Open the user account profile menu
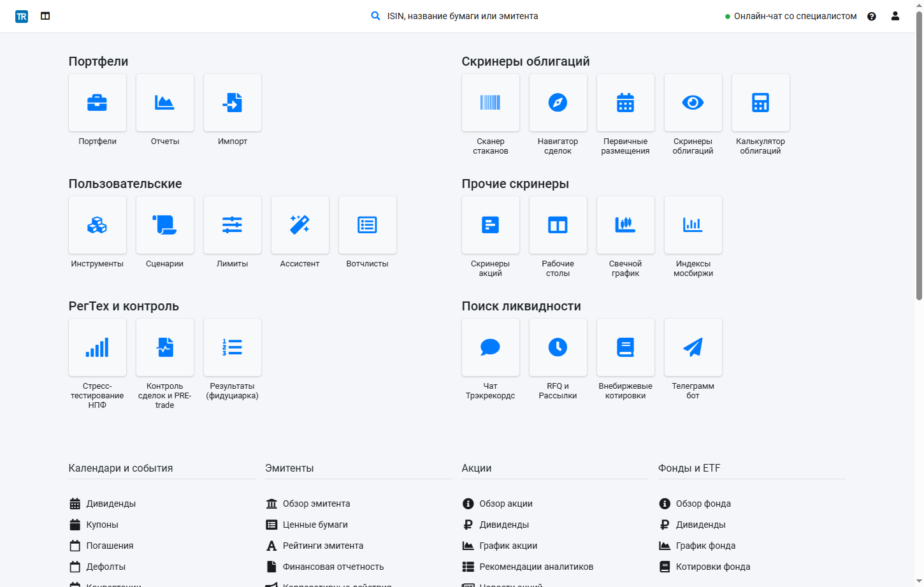 [x=895, y=16]
